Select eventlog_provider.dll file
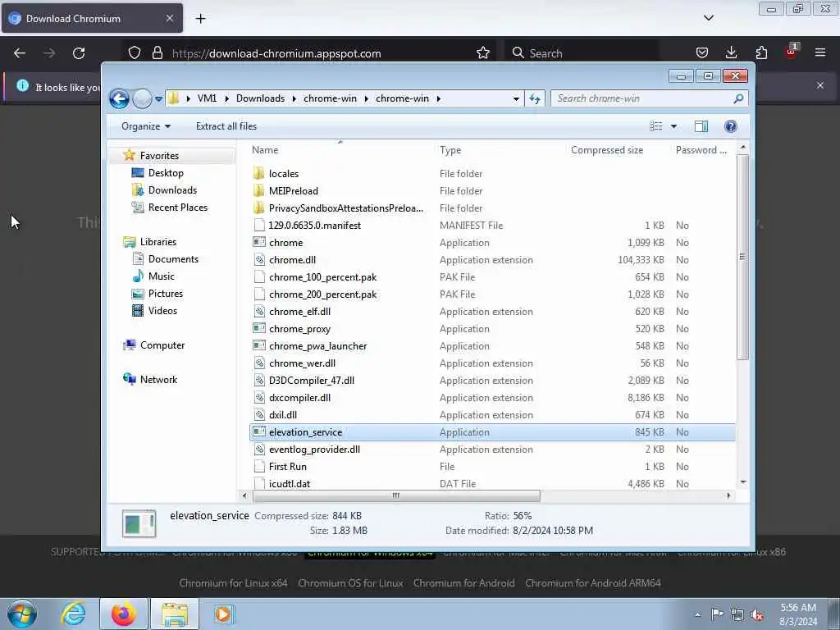This screenshot has height=630, width=840. (314, 450)
